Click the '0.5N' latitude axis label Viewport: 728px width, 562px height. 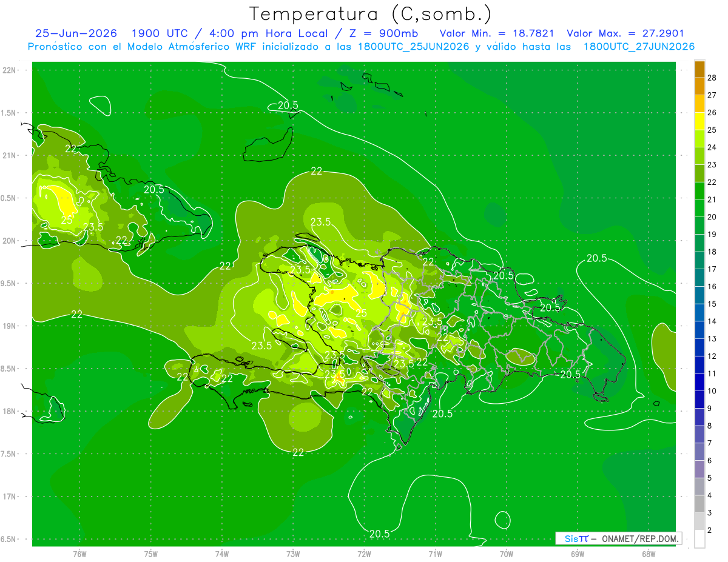pos(9,198)
